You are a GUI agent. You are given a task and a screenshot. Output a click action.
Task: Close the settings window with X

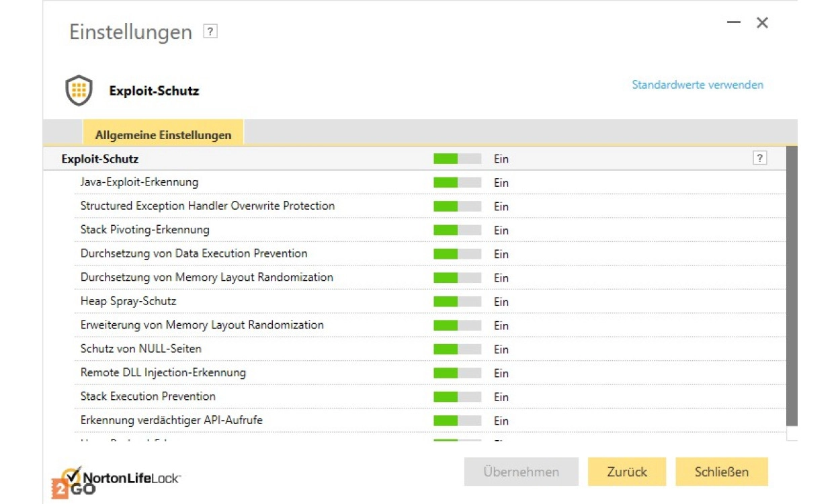[762, 23]
